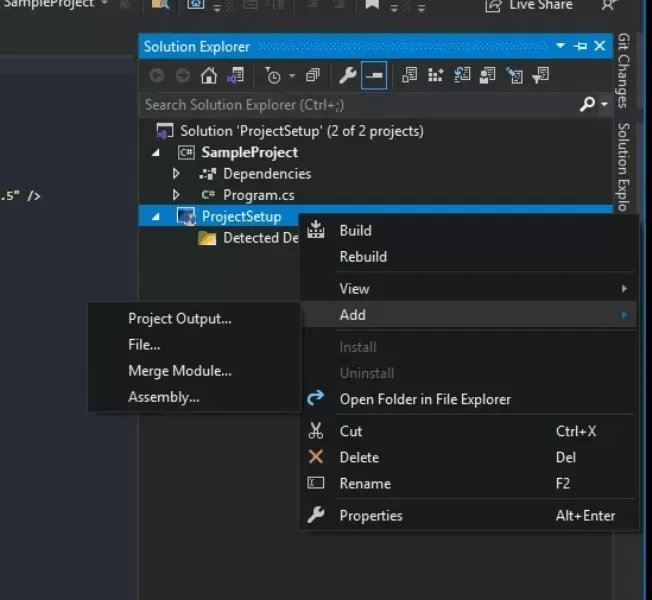The width and height of the screenshot is (652, 600).
Task: Click the Properties wrench icon in context menu
Action: [x=316, y=515]
